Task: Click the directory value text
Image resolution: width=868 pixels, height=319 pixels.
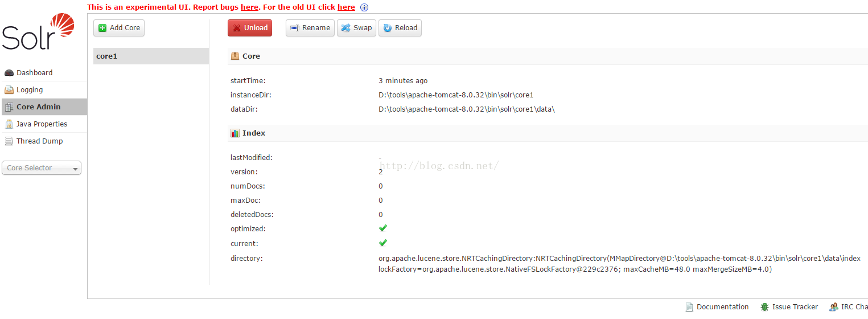Action: tap(619, 264)
